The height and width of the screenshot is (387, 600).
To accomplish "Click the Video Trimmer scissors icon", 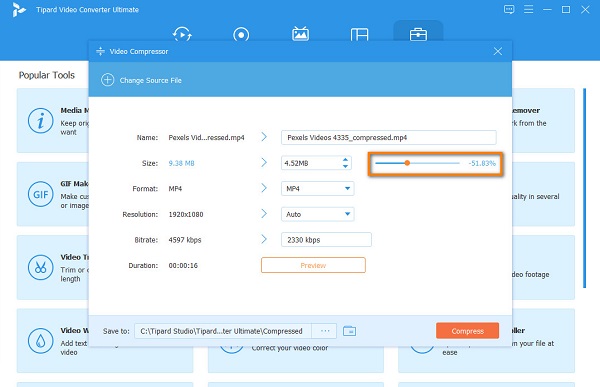I will [41, 267].
